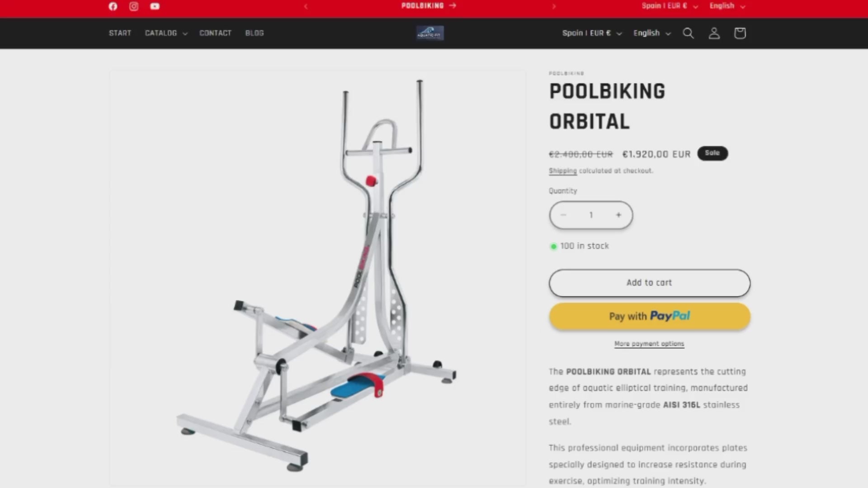Viewport: 868px width, 488px height.
Task: Open Spain EUR currency selector in navbar
Action: (x=592, y=33)
